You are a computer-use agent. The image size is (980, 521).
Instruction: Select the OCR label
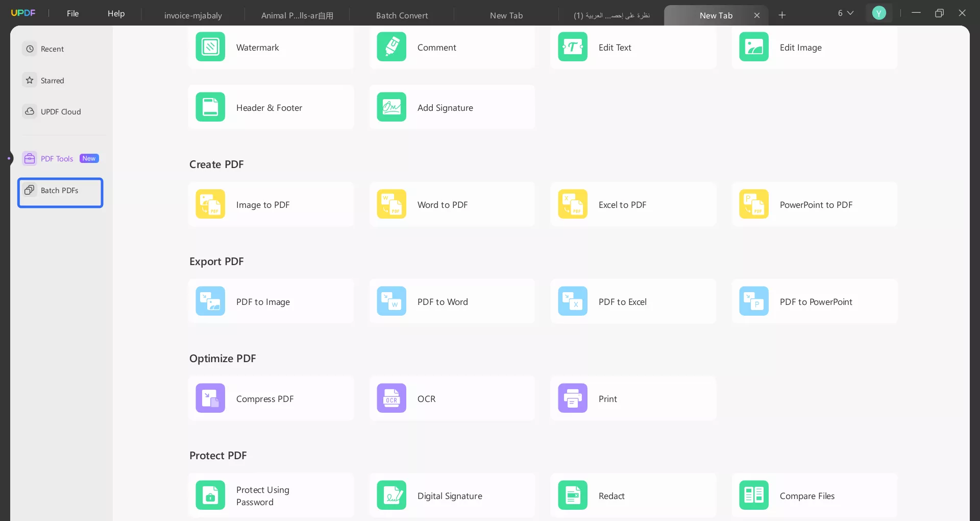click(426, 399)
